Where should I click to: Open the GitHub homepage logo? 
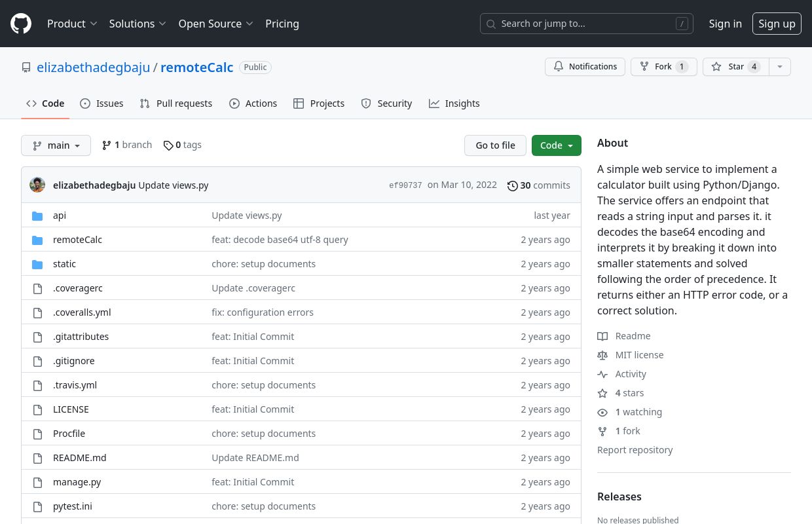[x=21, y=24]
